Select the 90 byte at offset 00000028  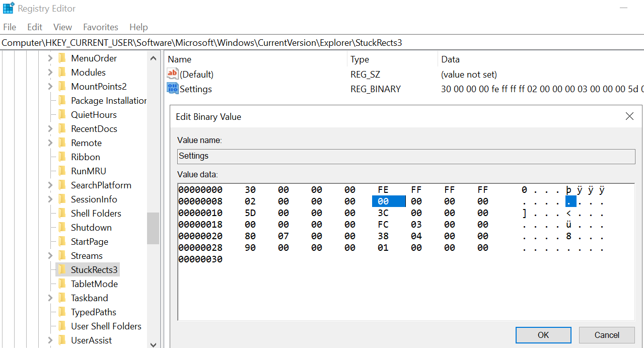(x=250, y=248)
